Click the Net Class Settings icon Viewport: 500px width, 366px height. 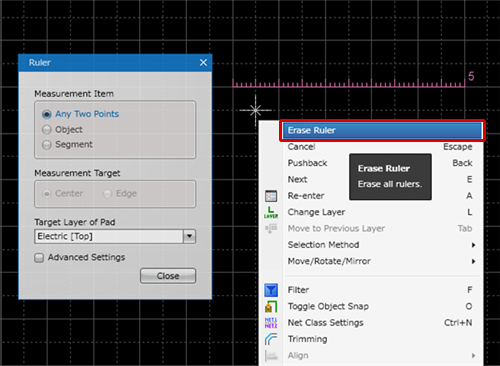click(x=271, y=323)
